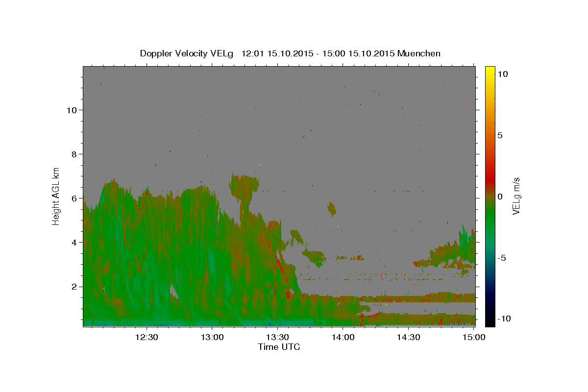Viewport: 588px width, 392px height.
Task: Click the colorbar tick value '-10'
Action: pyautogui.click(x=504, y=318)
